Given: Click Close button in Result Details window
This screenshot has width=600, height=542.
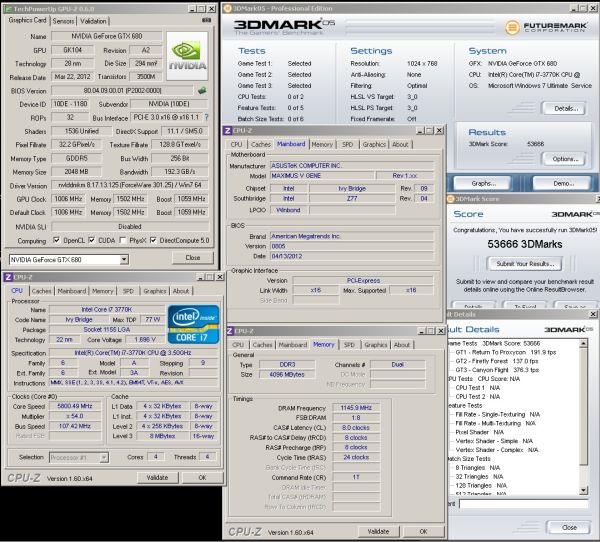Looking at the screenshot, I should point(569,527).
